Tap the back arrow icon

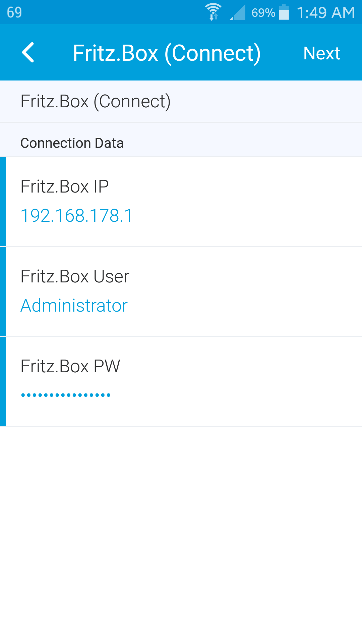(x=28, y=53)
